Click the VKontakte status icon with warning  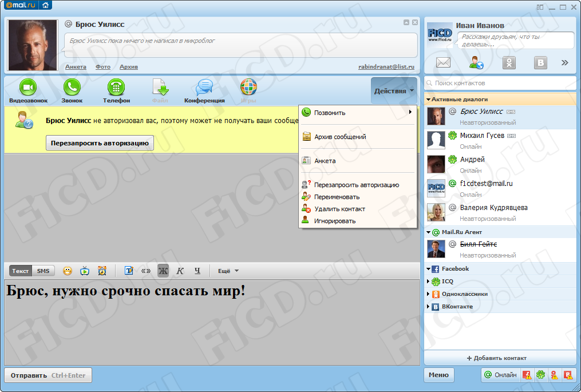[x=568, y=375]
